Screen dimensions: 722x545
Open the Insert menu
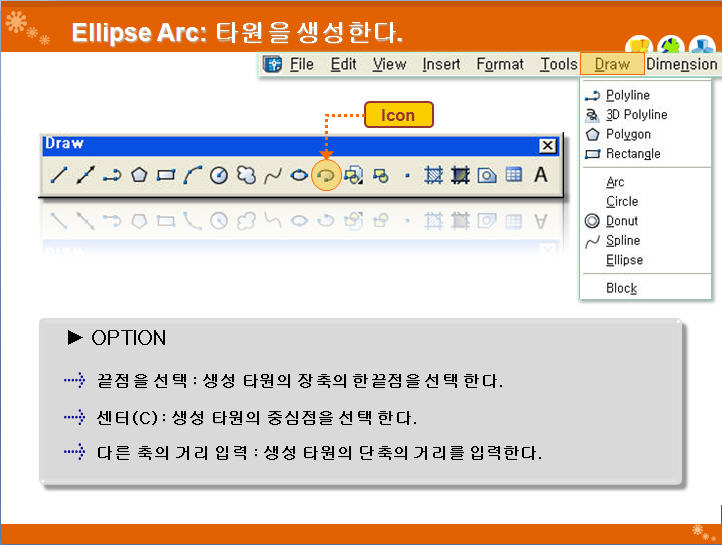pyautogui.click(x=441, y=64)
